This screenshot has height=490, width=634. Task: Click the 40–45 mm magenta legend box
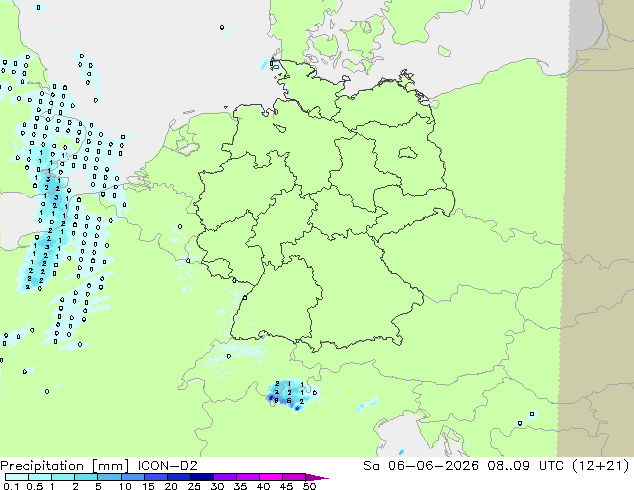point(271,477)
